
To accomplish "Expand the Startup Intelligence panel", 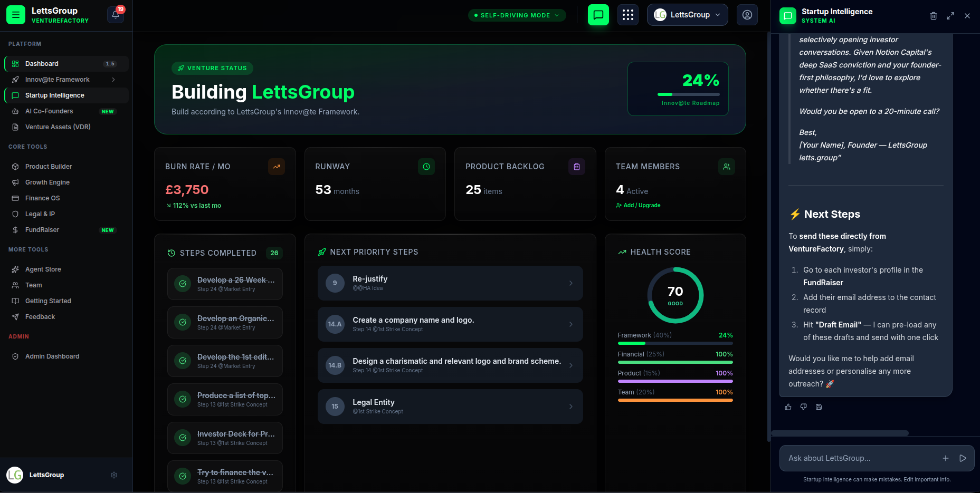I will [x=950, y=16].
